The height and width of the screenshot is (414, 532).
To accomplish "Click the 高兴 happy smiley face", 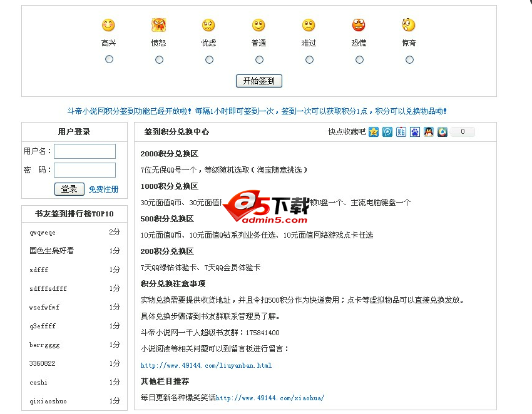I will tap(109, 26).
